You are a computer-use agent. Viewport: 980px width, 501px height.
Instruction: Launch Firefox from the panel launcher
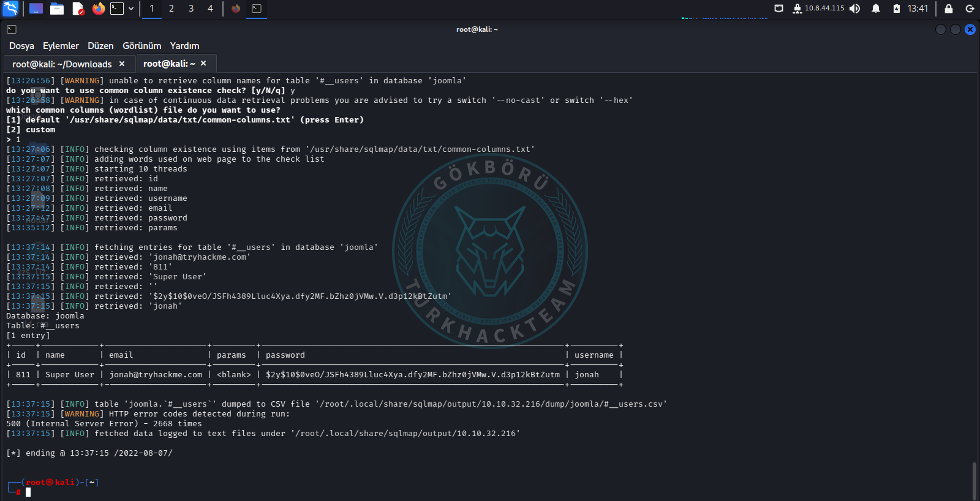[99, 9]
